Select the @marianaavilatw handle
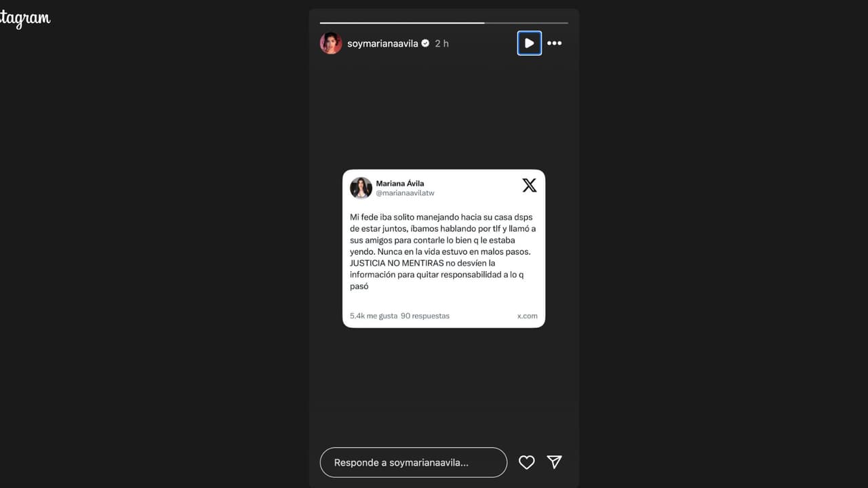Viewport: 868px width, 488px height. pyautogui.click(x=405, y=193)
